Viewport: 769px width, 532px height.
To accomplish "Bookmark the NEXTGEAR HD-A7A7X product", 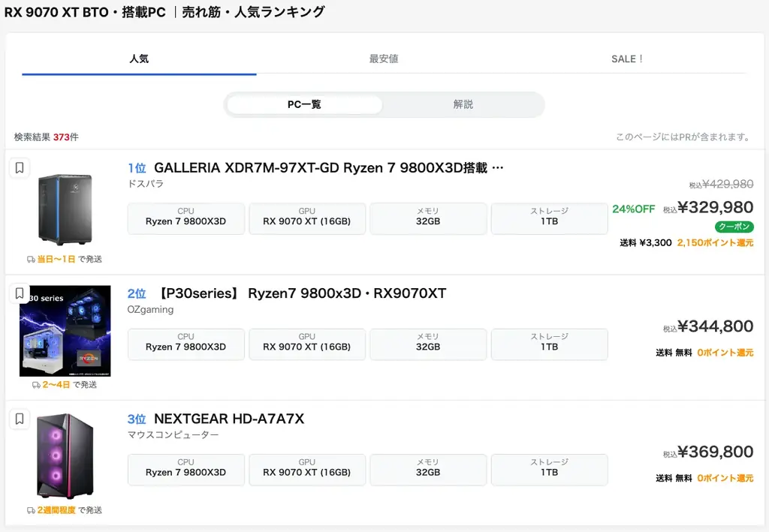I will coord(19,419).
